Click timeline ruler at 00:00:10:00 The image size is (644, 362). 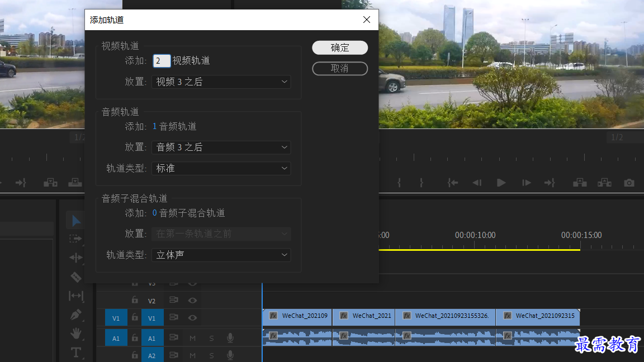[475, 235]
